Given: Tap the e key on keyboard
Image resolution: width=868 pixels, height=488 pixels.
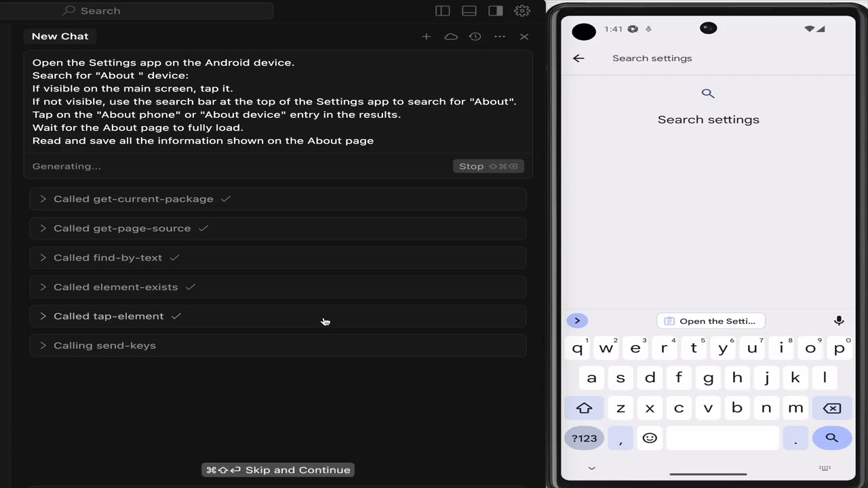Looking at the screenshot, I should click(x=635, y=348).
